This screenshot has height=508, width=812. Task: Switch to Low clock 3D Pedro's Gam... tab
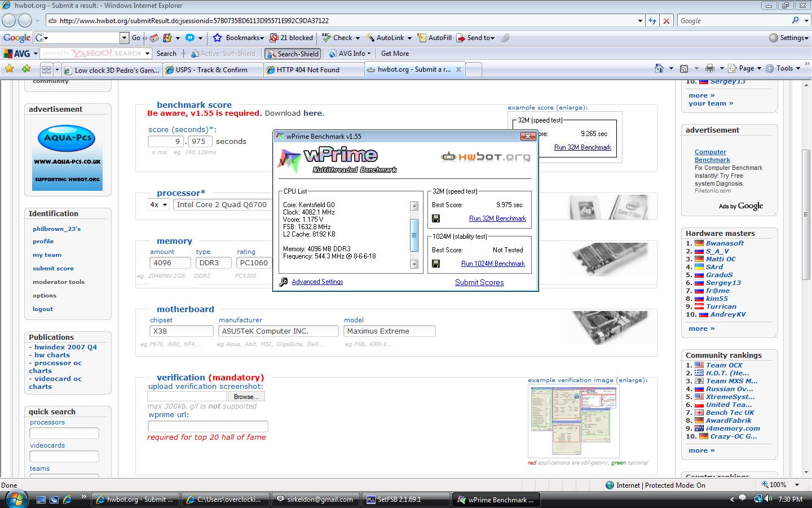(x=112, y=70)
